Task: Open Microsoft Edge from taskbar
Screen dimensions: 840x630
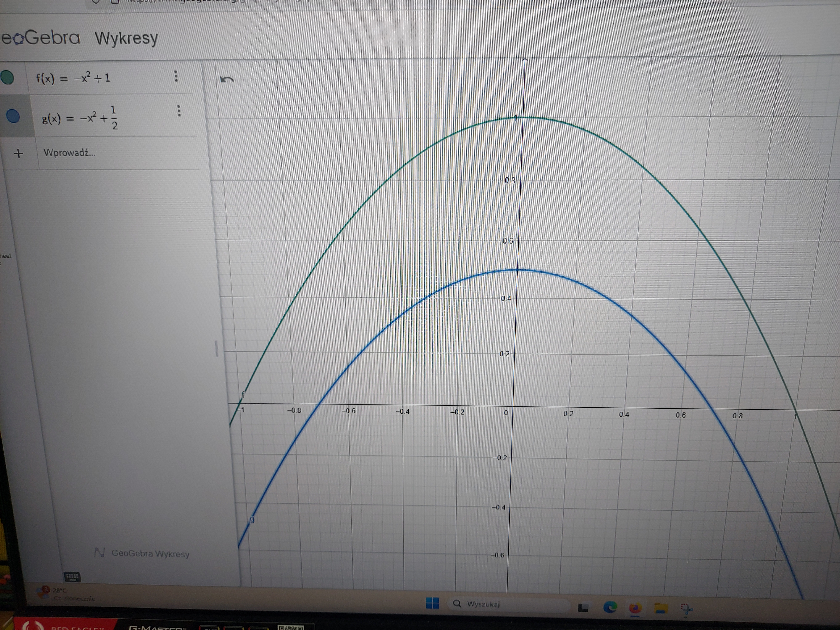Action: click(610, 607)
